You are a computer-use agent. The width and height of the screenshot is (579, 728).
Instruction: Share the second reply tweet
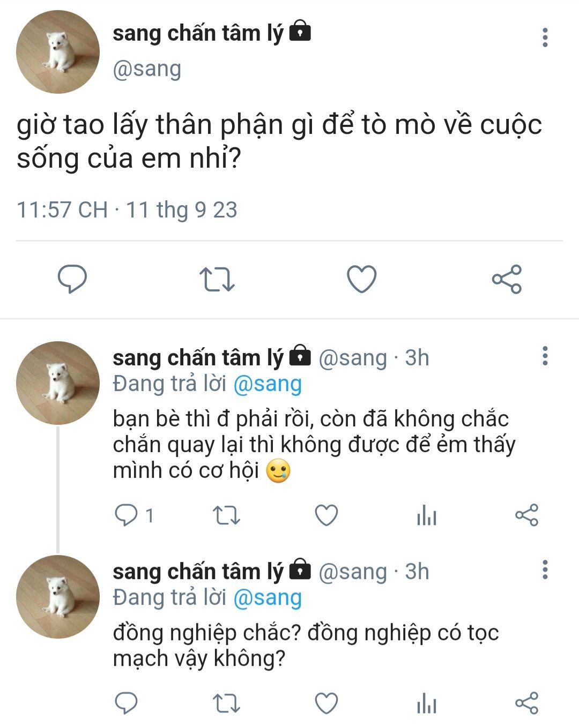coord(526,703)
